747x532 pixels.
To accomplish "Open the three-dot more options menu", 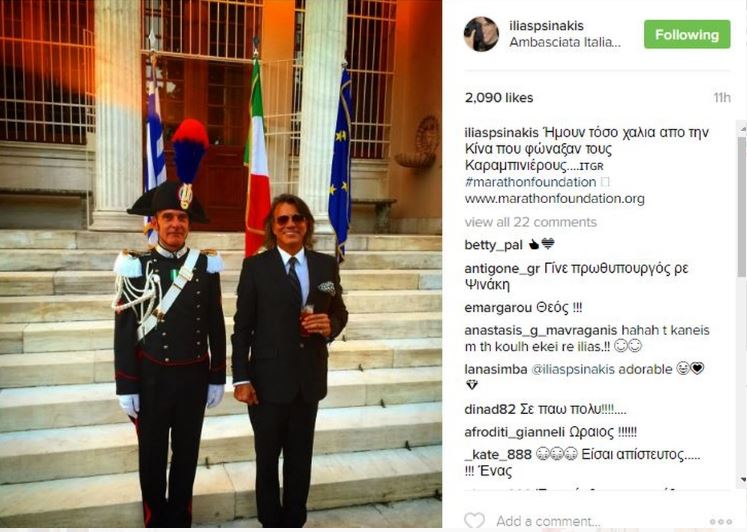I will point(721,522).
